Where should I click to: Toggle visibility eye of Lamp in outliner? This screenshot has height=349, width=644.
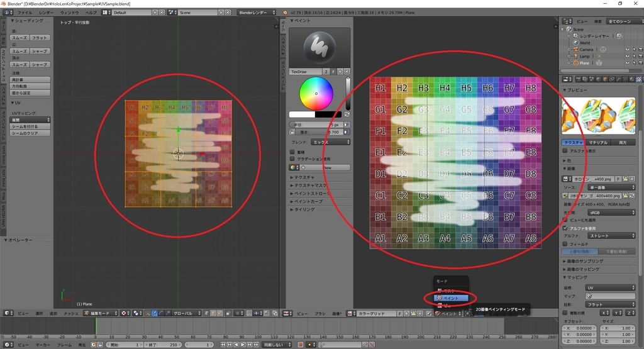click(627, 56)
